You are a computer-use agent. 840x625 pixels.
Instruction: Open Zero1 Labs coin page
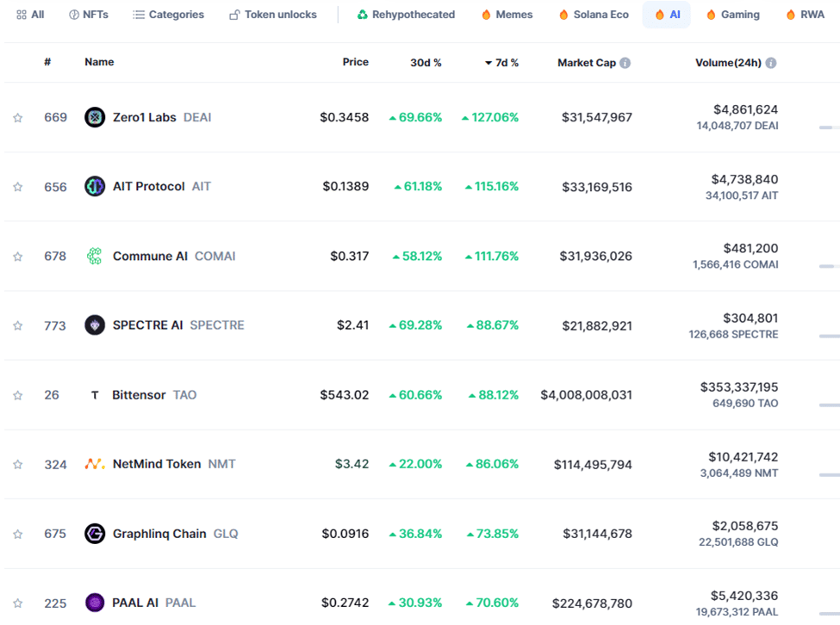coord(144,117)
